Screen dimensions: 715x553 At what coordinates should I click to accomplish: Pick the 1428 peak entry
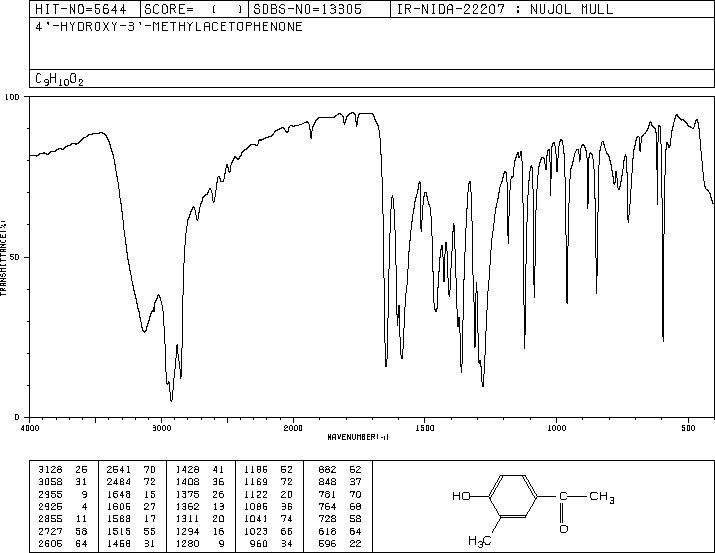click(x=187, y=470)
